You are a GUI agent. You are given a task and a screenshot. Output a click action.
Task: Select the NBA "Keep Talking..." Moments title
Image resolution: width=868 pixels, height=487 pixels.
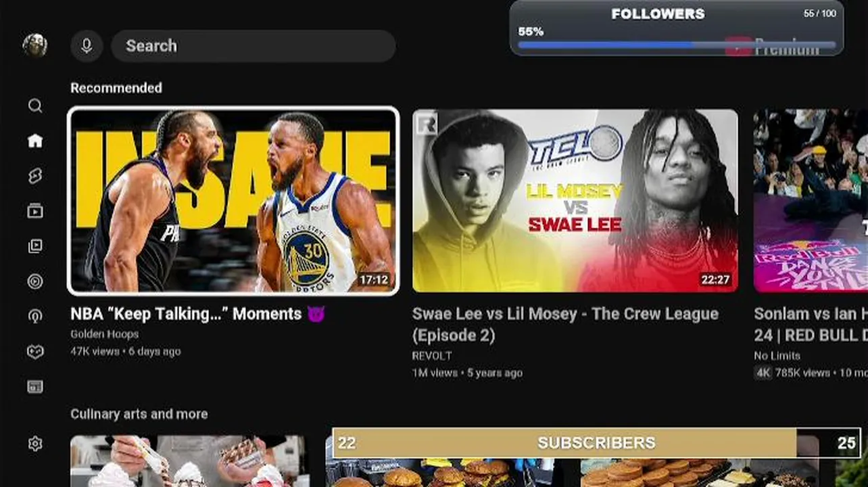coord(198,314)
